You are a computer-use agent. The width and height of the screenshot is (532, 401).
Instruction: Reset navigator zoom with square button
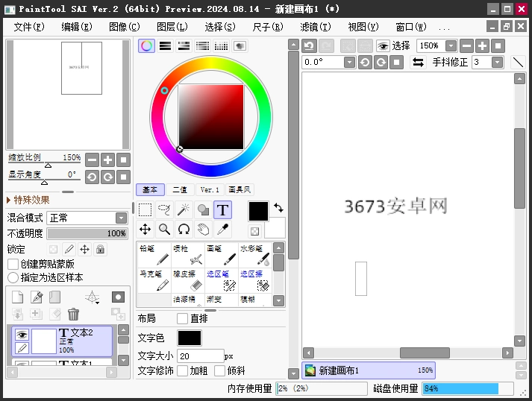124,160
